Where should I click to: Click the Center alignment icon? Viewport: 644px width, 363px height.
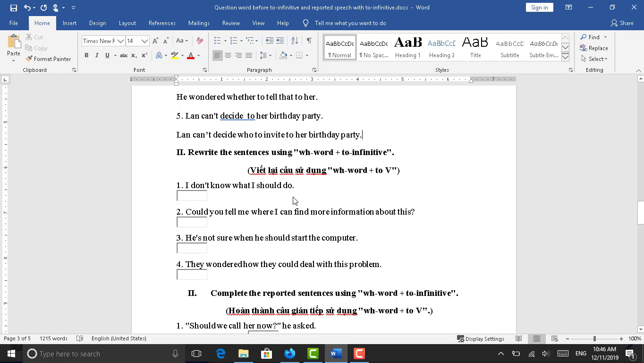click(228, 56)
